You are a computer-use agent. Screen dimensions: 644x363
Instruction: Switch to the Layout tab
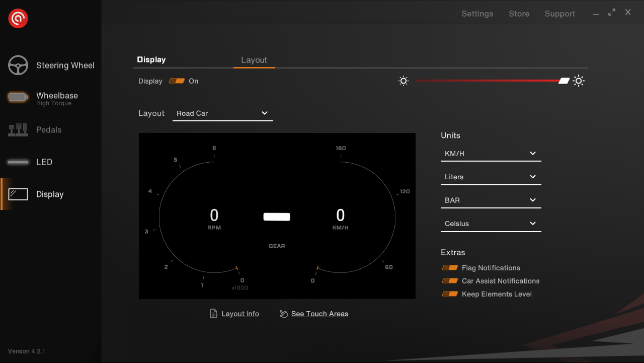pyautogui.click(x=254, y=60)
